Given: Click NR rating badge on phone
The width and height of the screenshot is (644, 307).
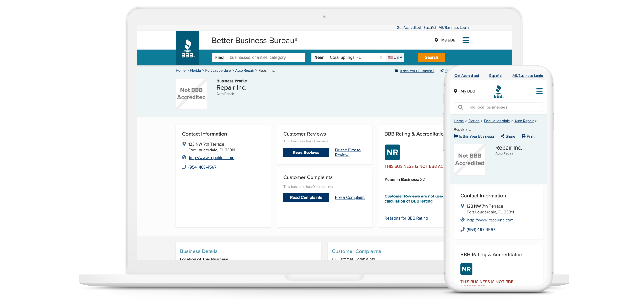Looking at the screenshot, I should 466,269.
